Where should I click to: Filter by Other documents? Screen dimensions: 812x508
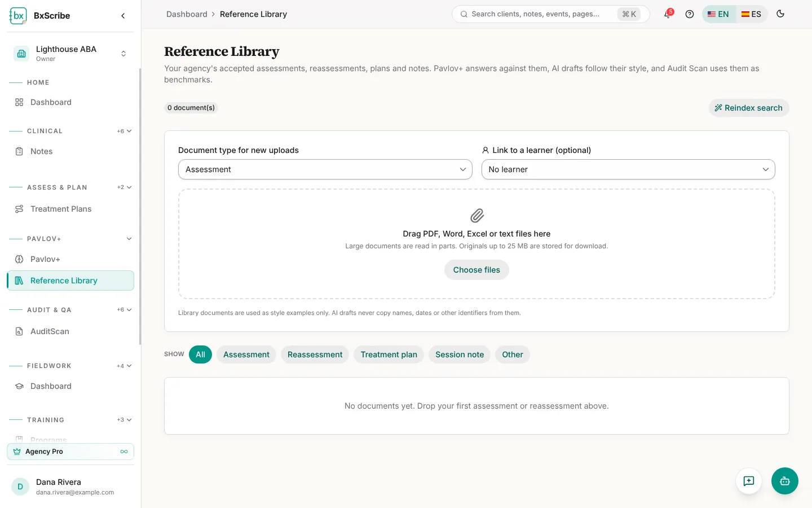pos(513,354)
